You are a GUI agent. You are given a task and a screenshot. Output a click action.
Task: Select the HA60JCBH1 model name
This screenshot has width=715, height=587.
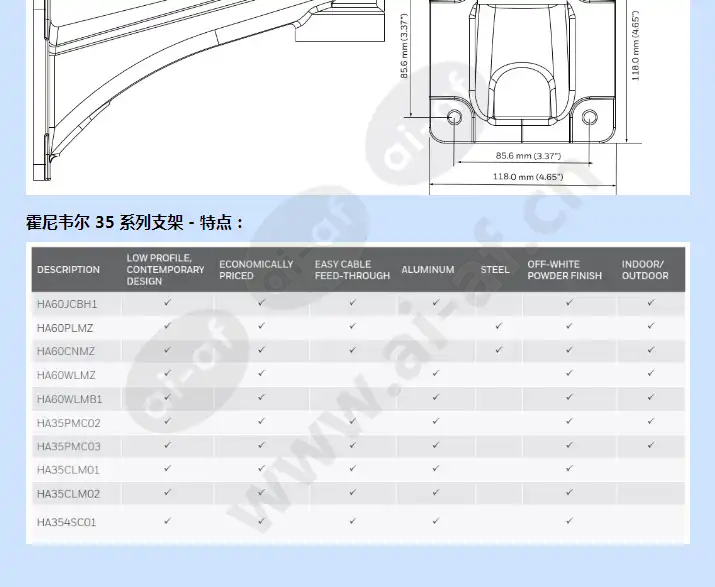pos(70,303)
